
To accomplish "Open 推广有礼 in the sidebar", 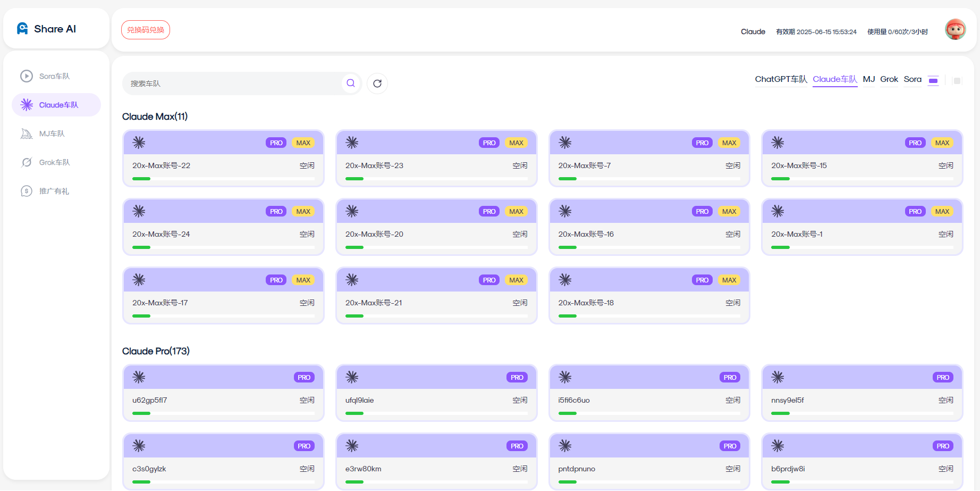I will (56, 191).
